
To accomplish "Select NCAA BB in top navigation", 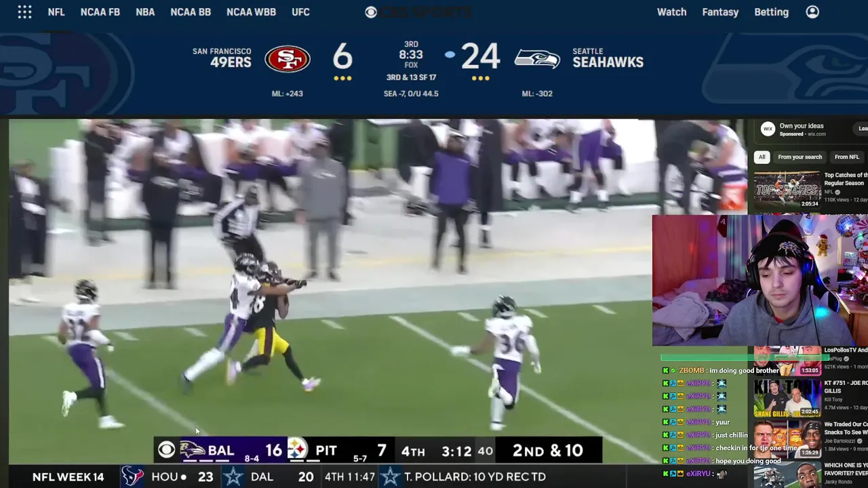I will click(x=191, y=12).
